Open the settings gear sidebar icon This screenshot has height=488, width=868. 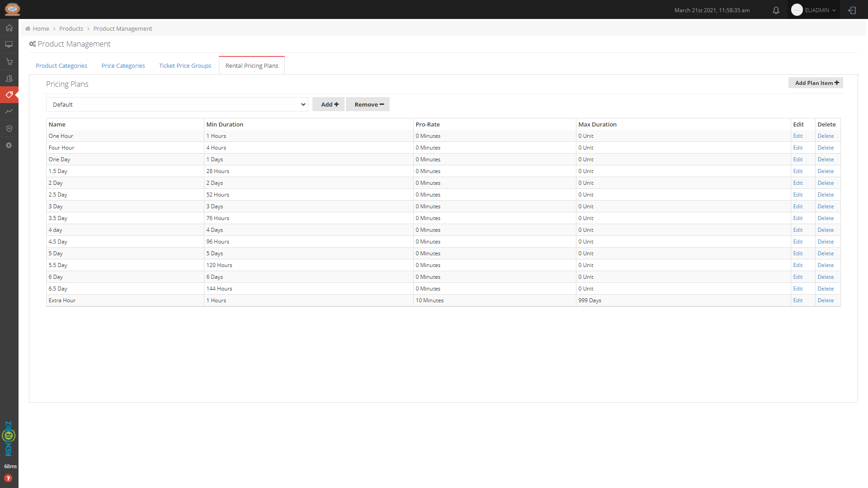pos(9,145)
